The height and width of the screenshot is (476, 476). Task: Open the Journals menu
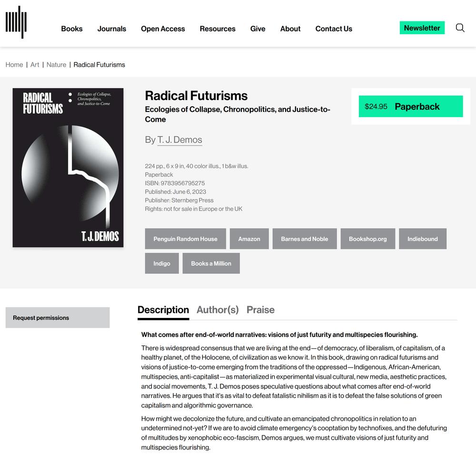coord(112,29)
